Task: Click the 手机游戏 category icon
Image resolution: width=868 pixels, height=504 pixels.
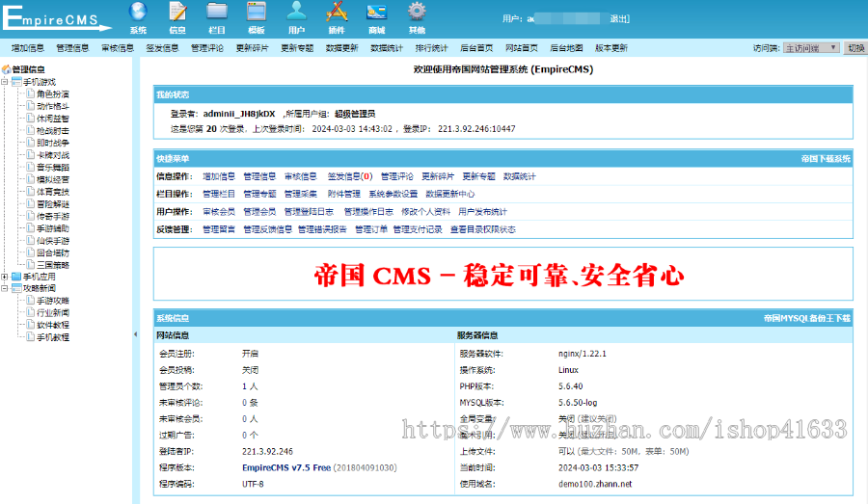Action: [x=16, y=82]
